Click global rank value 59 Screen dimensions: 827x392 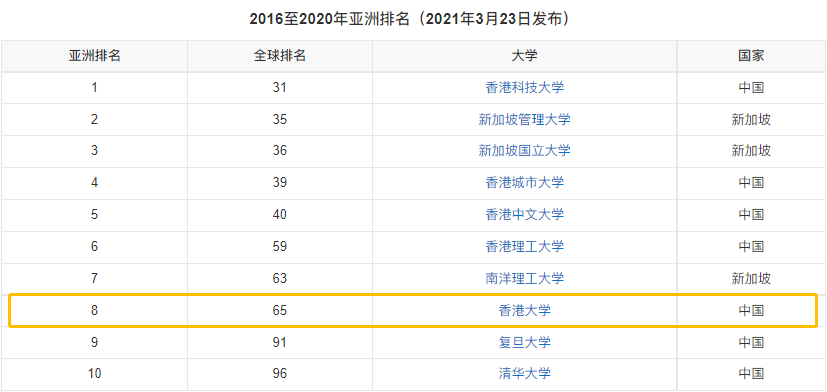coord(280,246)
